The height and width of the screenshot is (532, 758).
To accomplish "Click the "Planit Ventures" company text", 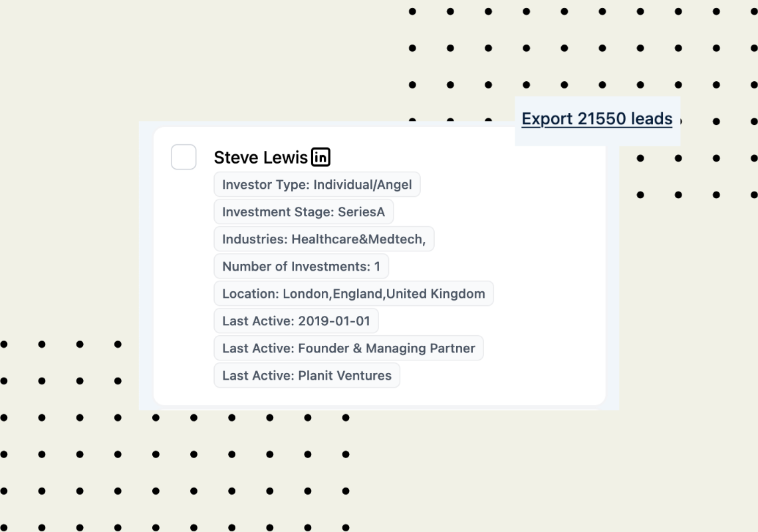I will (344, 375).
